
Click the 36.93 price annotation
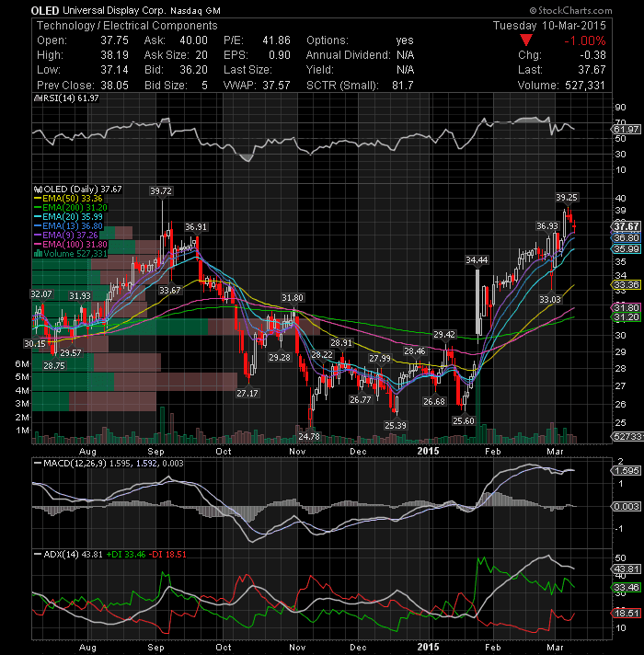(x=547, y=226)
